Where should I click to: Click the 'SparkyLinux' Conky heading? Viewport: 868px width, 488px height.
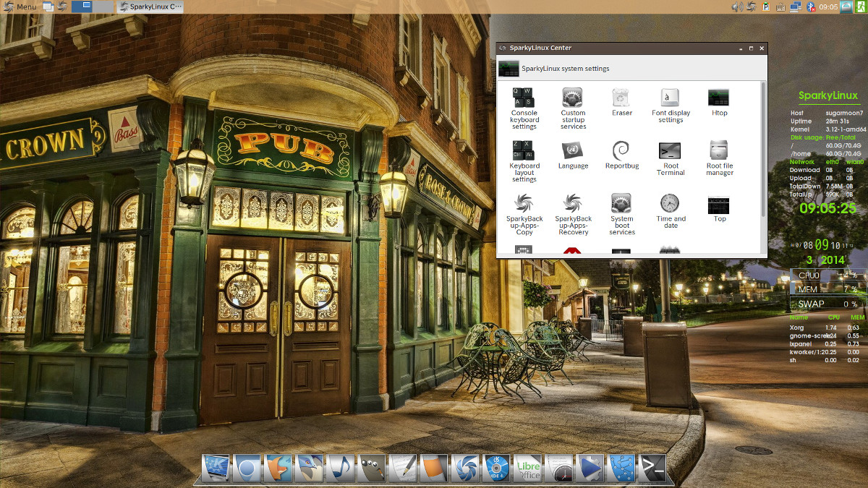[827, 96]
